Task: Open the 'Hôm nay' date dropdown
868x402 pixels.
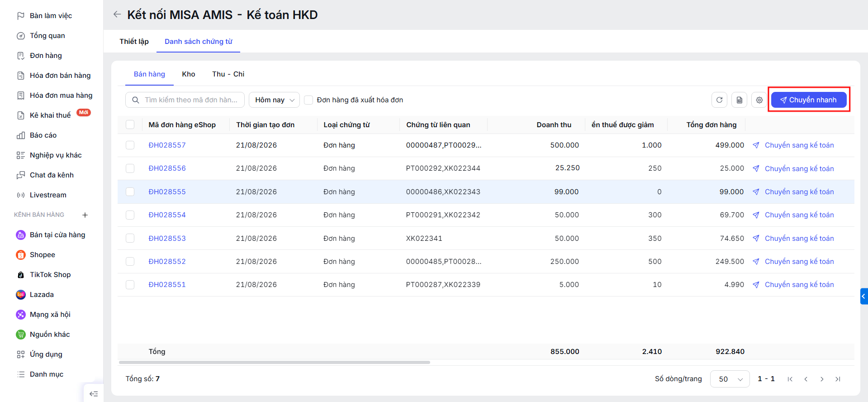Action: (x=274, y=100)
